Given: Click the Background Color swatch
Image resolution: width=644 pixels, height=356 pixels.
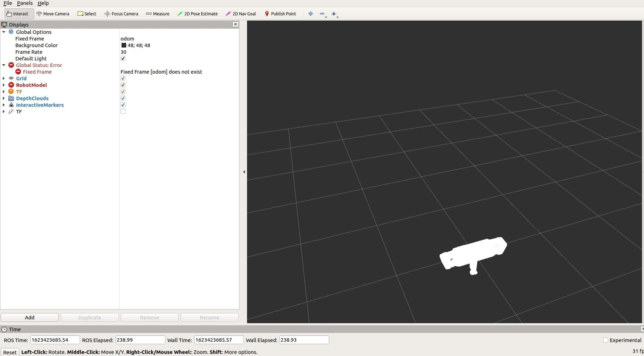Looking at the screenshot, I should pyautogui.click(x=124, y=45).
